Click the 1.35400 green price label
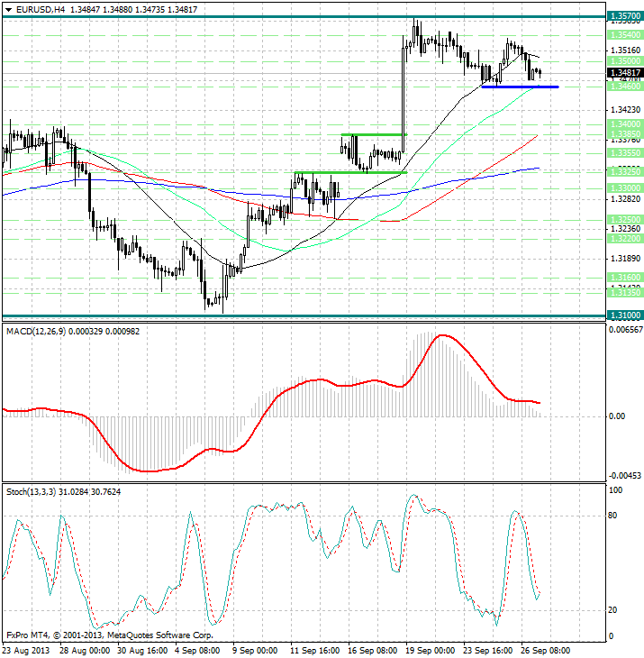644x658 pixels. click(x=625, y=35)
